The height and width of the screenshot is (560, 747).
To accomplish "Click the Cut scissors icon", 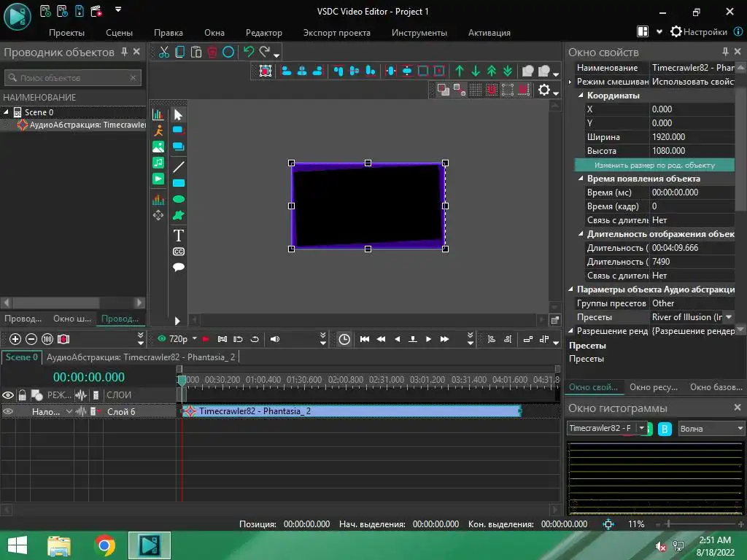I will tap(164, 52).
